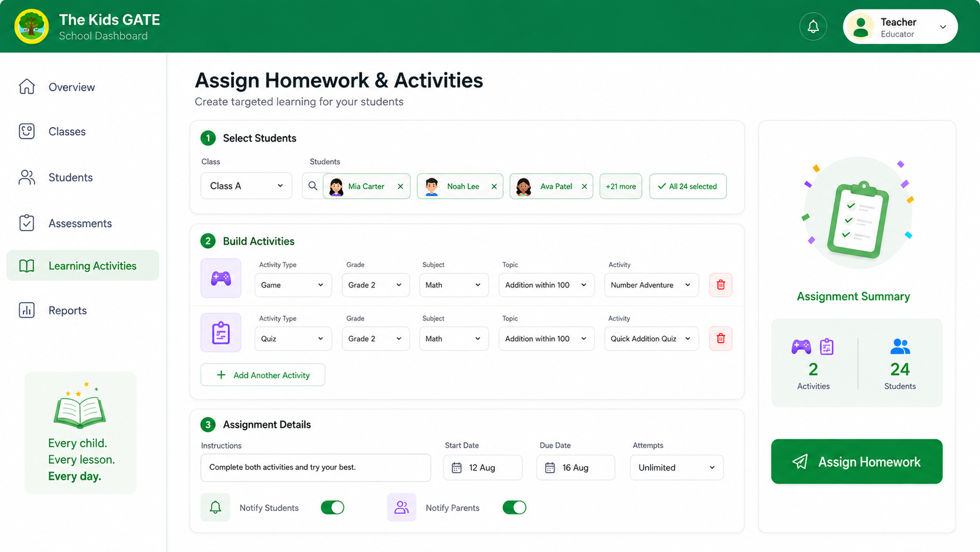This screenshot has width=980, height=552.
Task: Open Activity Type dropdown showing Quiz
Action: (x=293, y=338)
